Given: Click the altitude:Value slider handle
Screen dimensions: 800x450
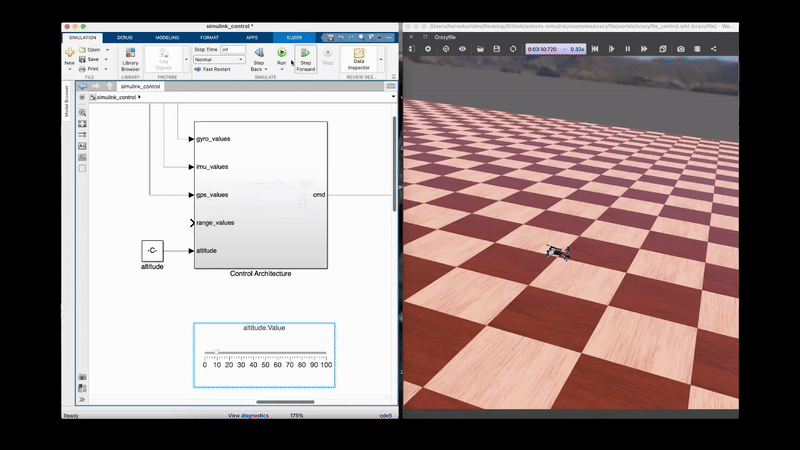Looking at the screenshot, I should [x=216, y=352].
